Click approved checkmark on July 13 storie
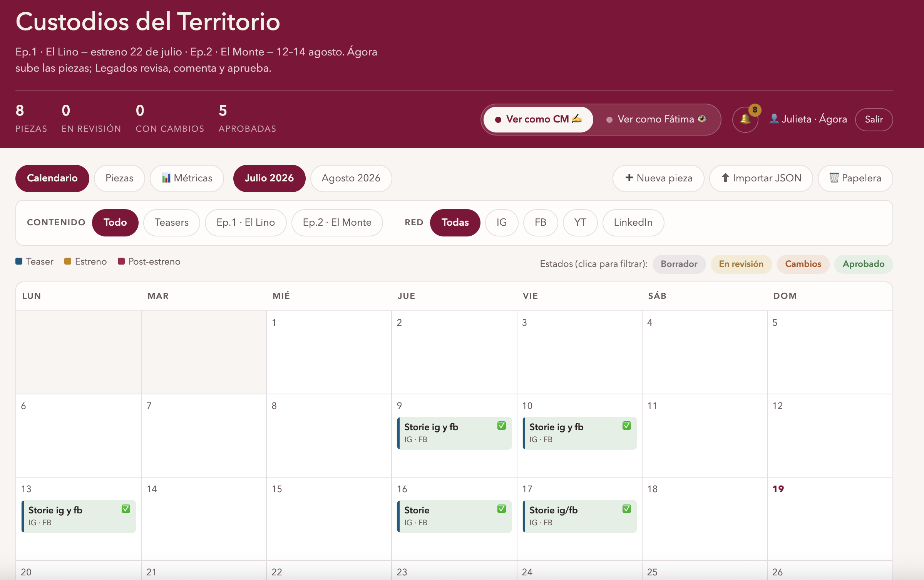Screen dimensions: 924x580 tap(126, 509)
